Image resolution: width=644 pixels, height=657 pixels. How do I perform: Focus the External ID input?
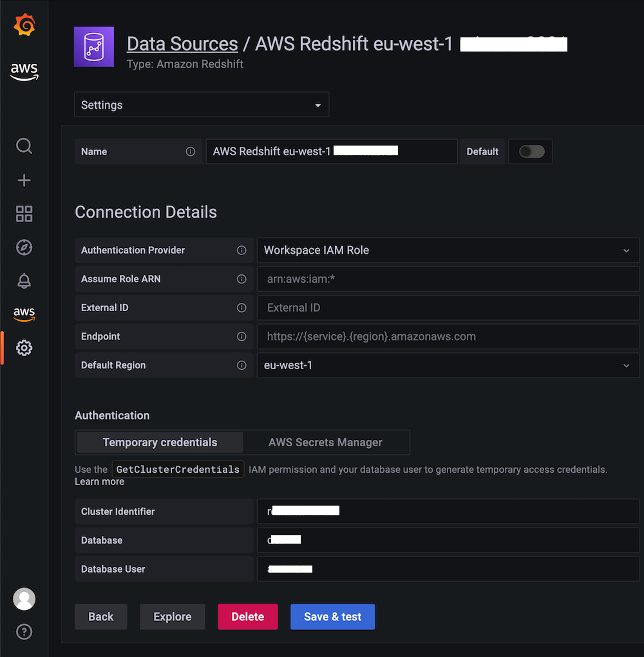tap(448, 307)
